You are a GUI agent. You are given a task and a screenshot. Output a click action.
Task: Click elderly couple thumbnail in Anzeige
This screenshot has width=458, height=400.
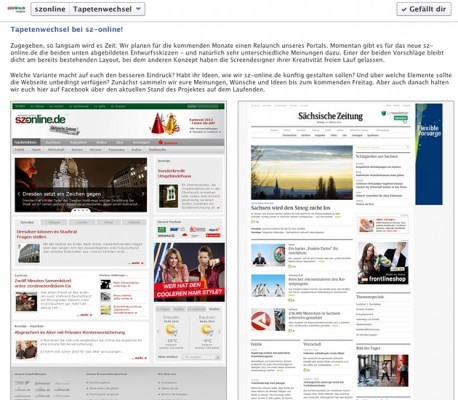tap(26, 349)
